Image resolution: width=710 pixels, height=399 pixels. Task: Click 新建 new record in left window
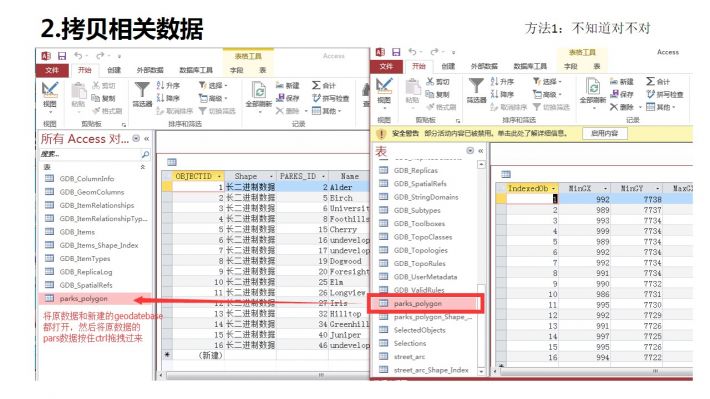click(x=288, y=85)
